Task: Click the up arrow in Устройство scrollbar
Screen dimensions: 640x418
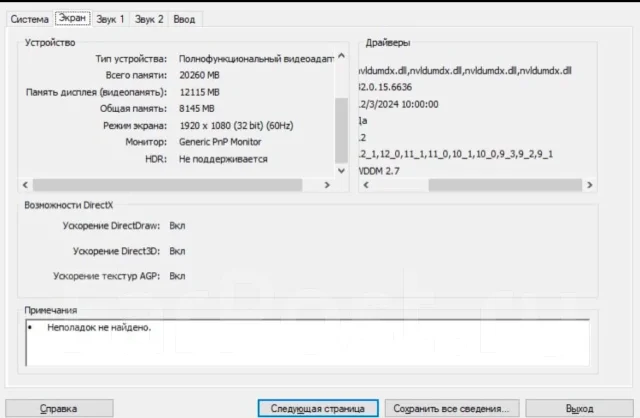Action: tap(342, 56)
